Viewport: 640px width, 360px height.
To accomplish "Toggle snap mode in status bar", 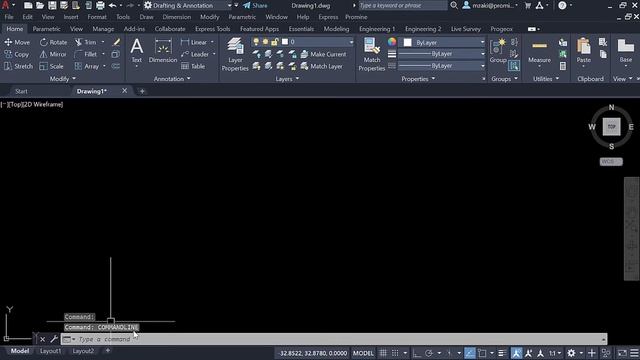I will point(395,353).
